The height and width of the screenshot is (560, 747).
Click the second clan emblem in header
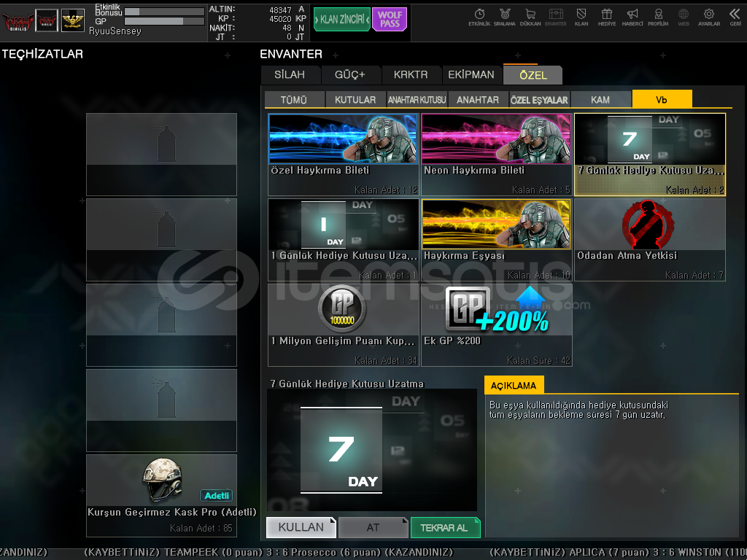click(47, 20)
